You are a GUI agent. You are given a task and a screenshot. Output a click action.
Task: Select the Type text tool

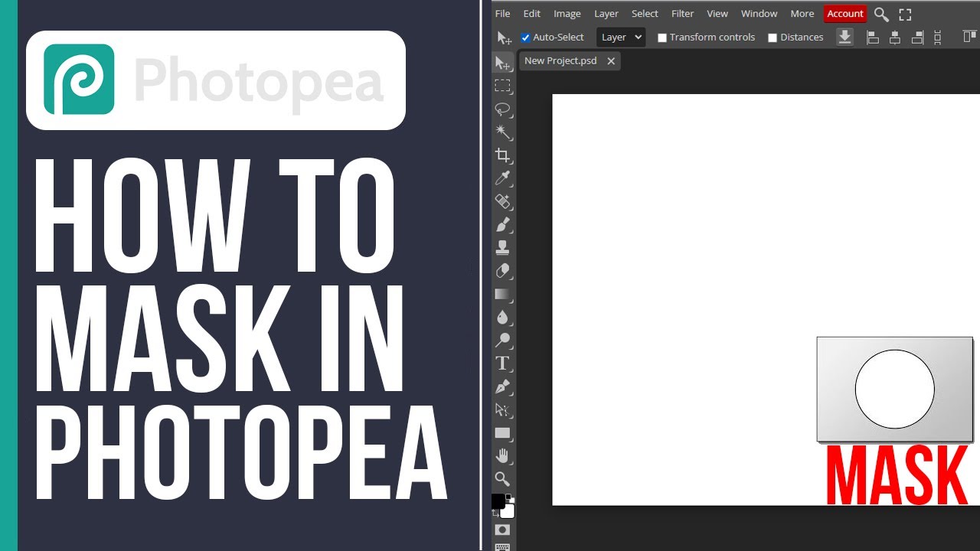pos(502,364)
